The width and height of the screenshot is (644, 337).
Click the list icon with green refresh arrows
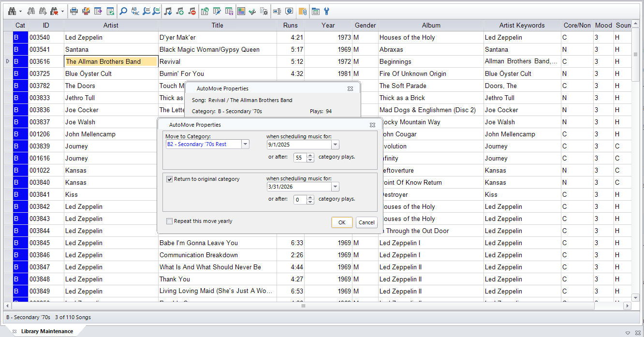[110, 11]
